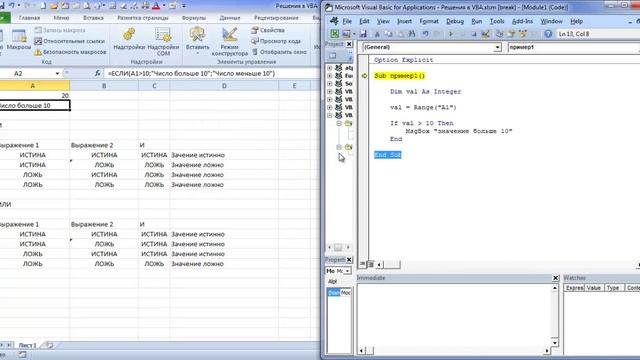Click the Надстройки gear icon in Excel ribbon
This screenshot has height=360, width=640.
pyautogui.click(x=129, y=40)
